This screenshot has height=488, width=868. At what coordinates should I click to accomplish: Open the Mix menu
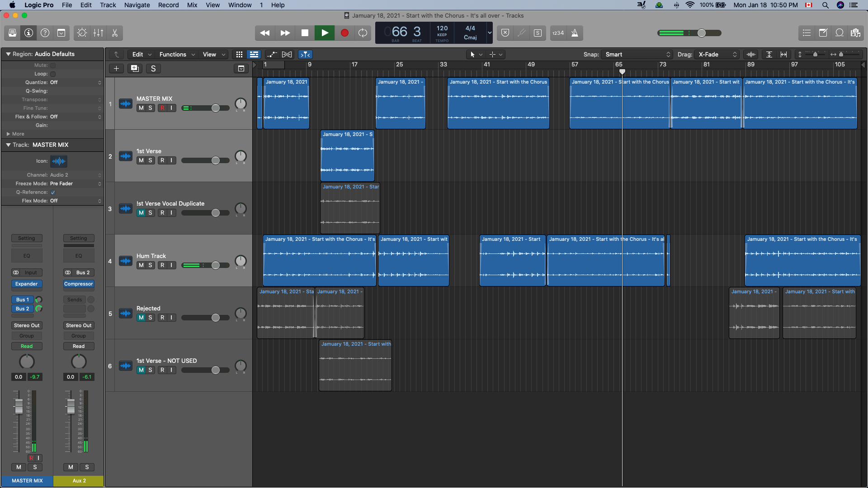coord(192,5)
